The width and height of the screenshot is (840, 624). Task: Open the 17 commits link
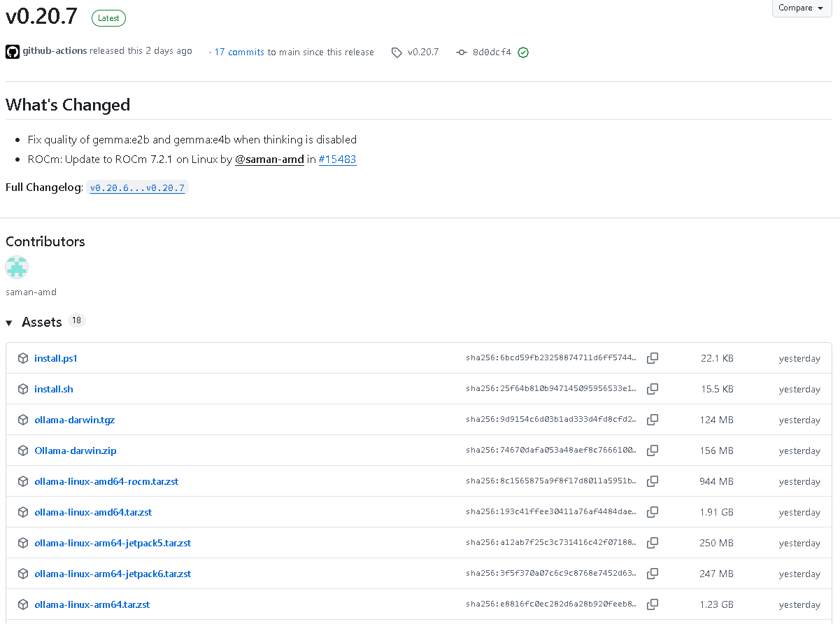[239, 52]
